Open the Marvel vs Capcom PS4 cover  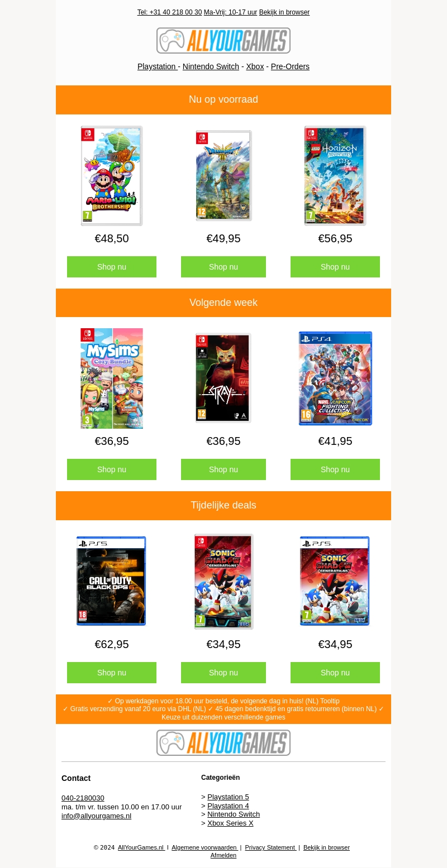point(335,378)
